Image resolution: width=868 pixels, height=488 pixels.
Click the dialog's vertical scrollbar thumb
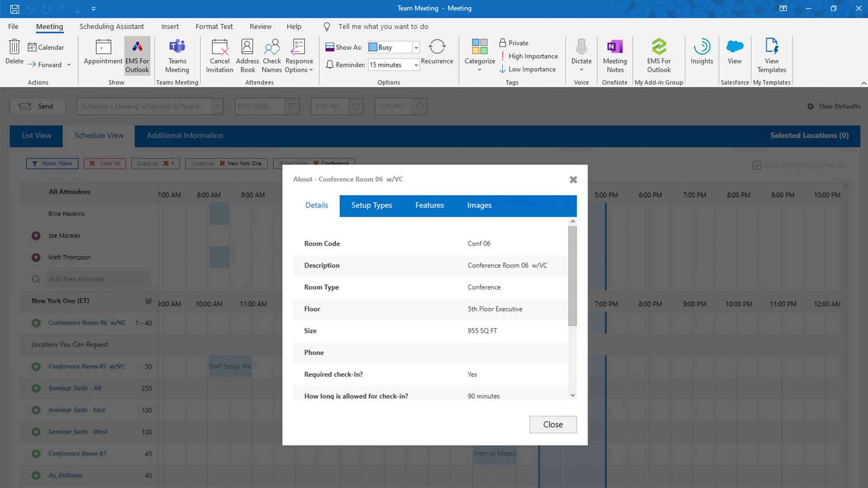coord(572,276)
